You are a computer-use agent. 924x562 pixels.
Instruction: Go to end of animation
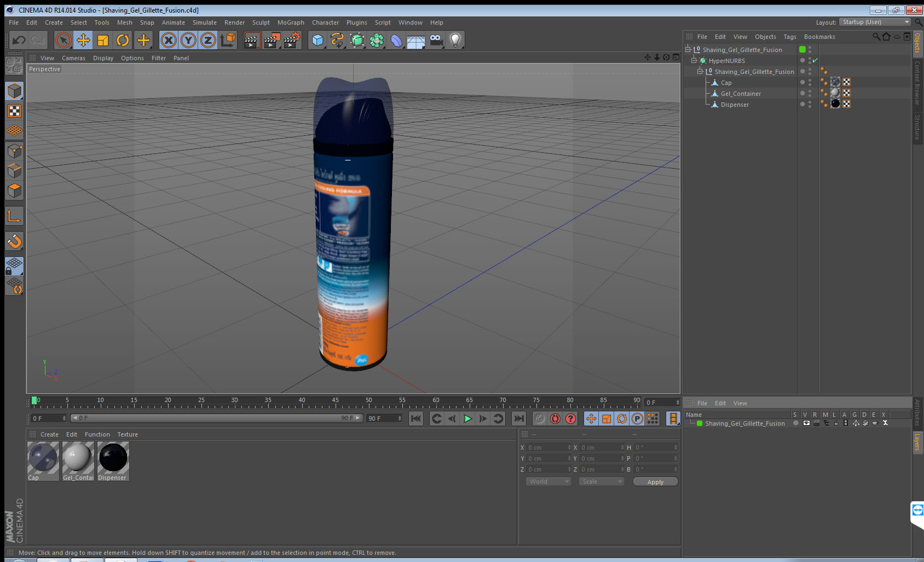tap(518, 418)
